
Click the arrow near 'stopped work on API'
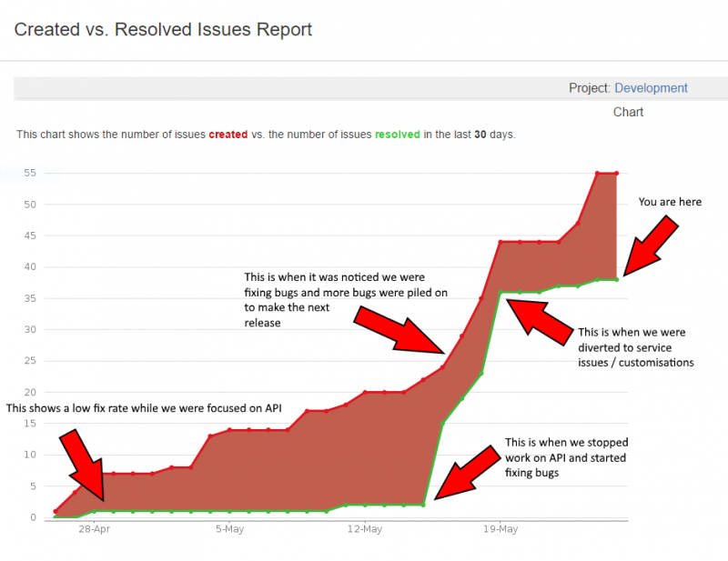click(464, 471)
